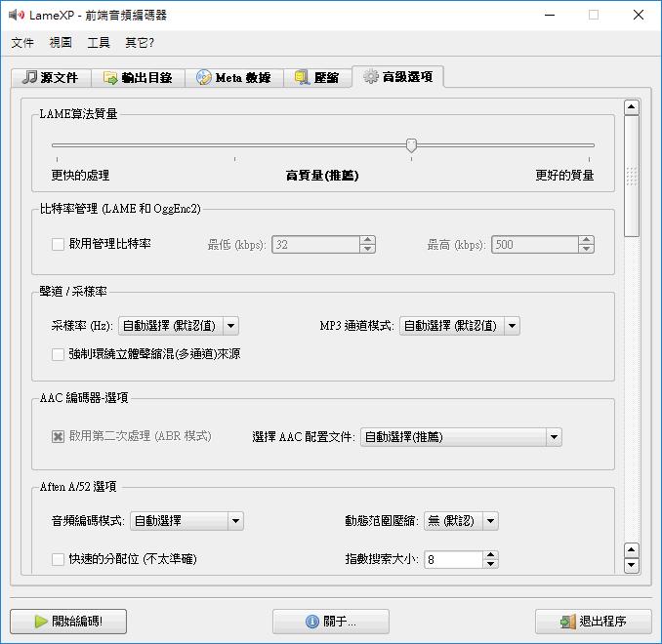Click scrollbar up arrow above bottom arrow
This screenshot has height=644, width=662.
(x=631, y=550)
